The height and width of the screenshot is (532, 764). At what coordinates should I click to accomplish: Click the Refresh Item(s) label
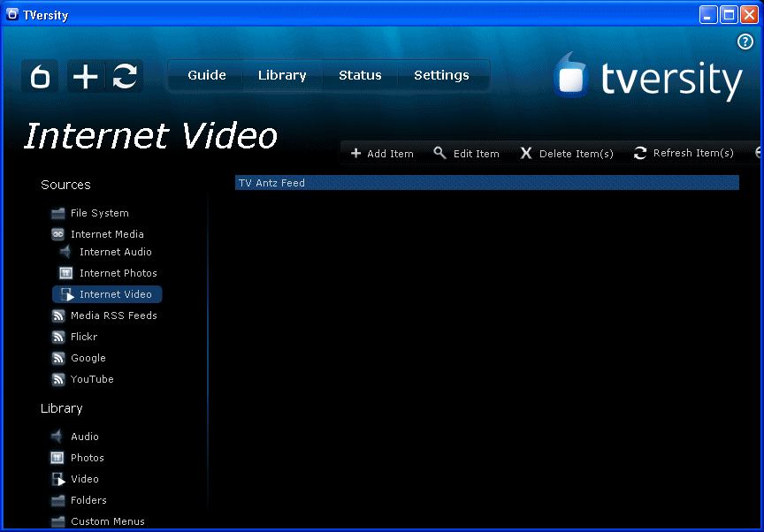(x=693, y=153)
